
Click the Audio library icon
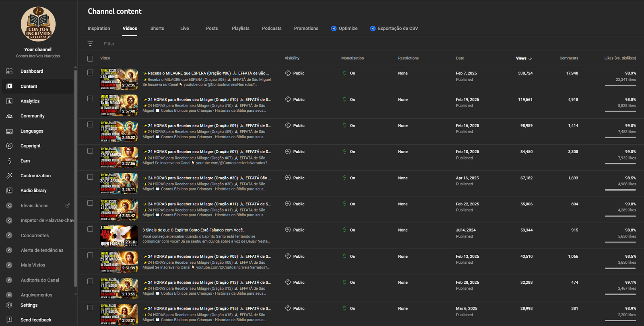pos(9,191)
